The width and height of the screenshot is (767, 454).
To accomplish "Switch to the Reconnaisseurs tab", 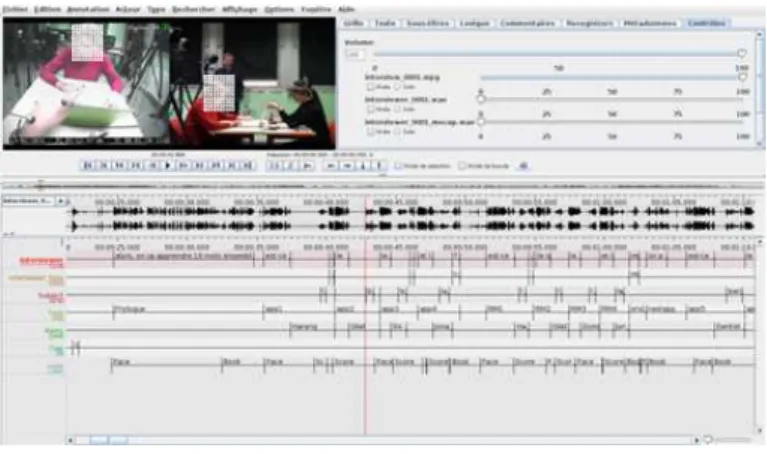I will coord(589,23).
